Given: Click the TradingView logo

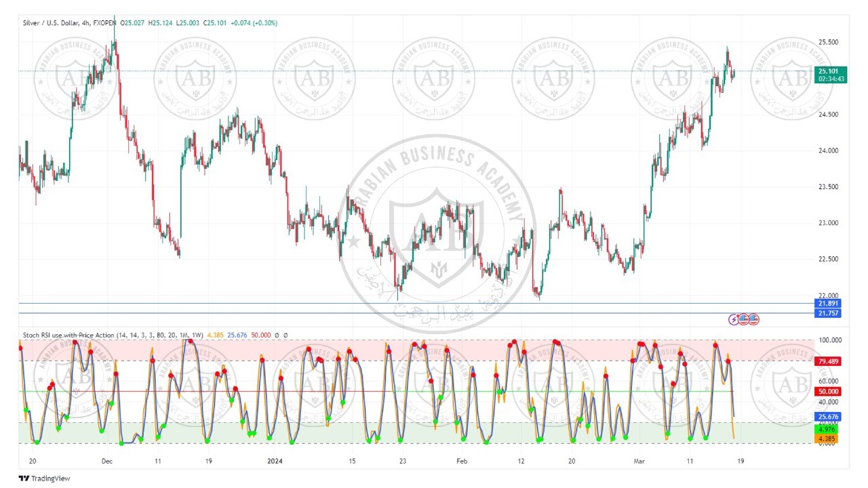Looking at the screenshot, I should click(44, 479).
